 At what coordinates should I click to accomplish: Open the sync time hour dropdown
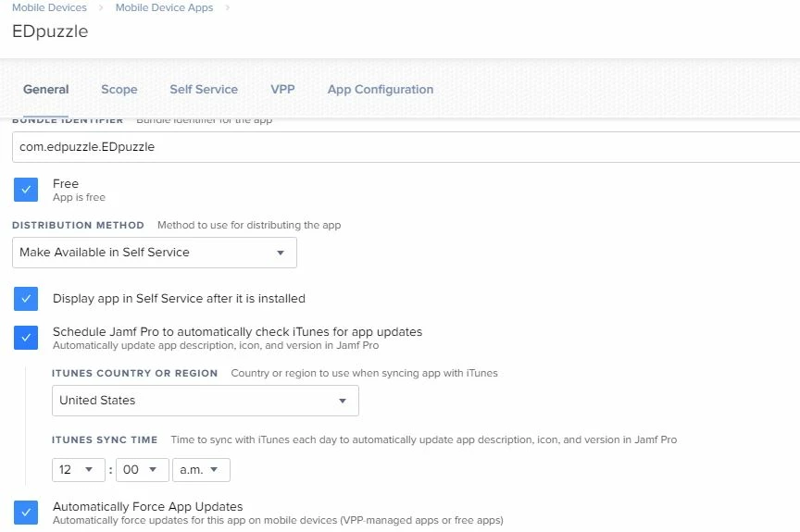click(x=79, y=470)
